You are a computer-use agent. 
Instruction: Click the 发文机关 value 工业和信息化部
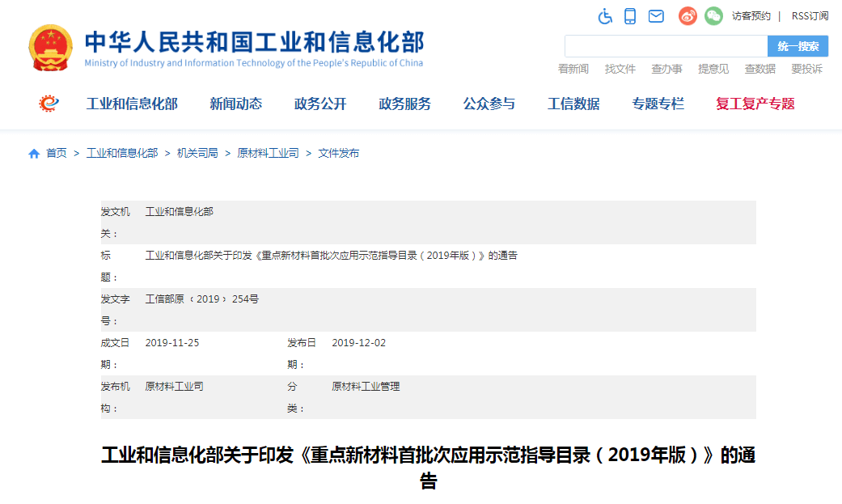click(x=179, y=212)
